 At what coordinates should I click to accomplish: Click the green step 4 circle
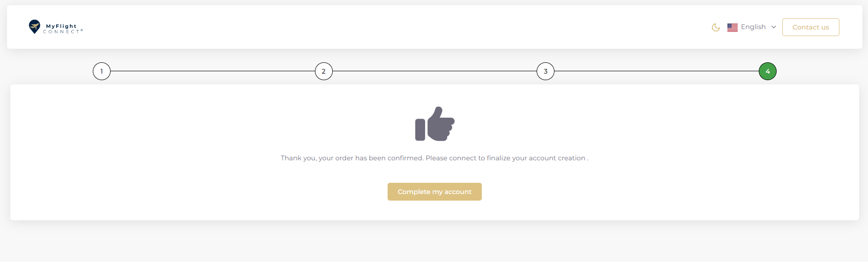pos(767,71)
